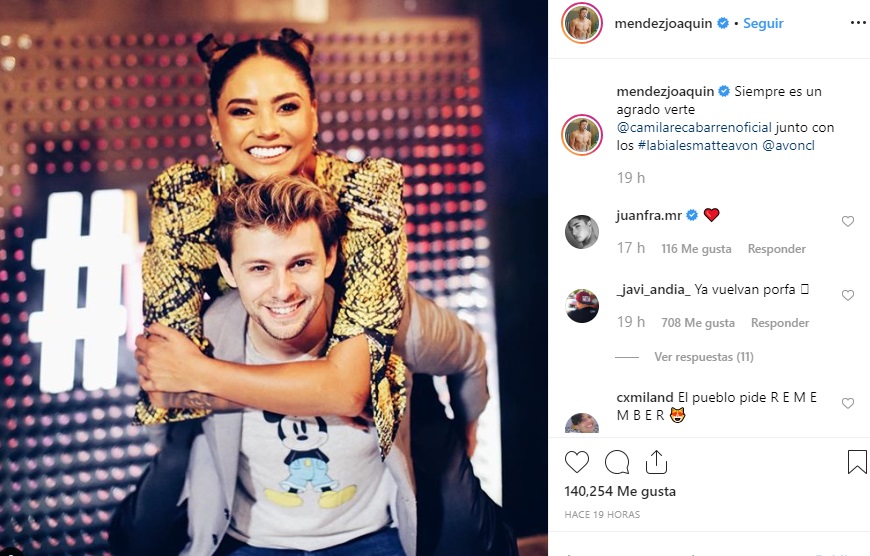Expand Ver respuestas (11)
Image resolution: width=870 pixels, height=556 pixels.
coord(704,357)
